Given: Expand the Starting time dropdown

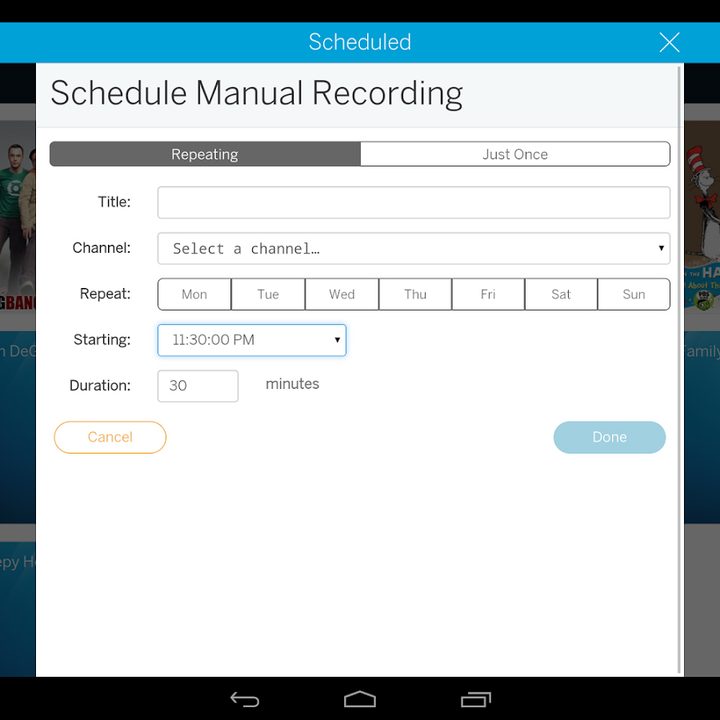Looking at the screenshot, I should [252, 340].
